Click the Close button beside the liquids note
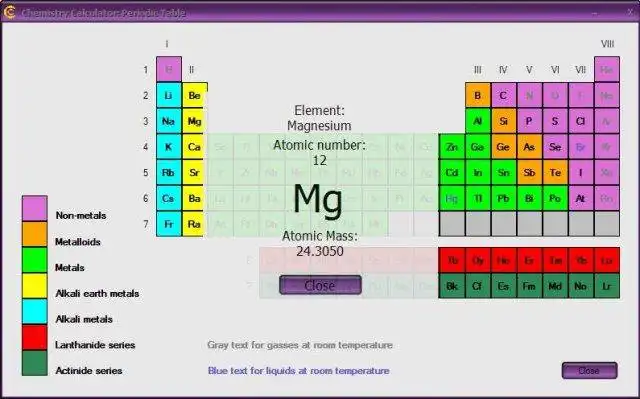 [x=589, y=370]
